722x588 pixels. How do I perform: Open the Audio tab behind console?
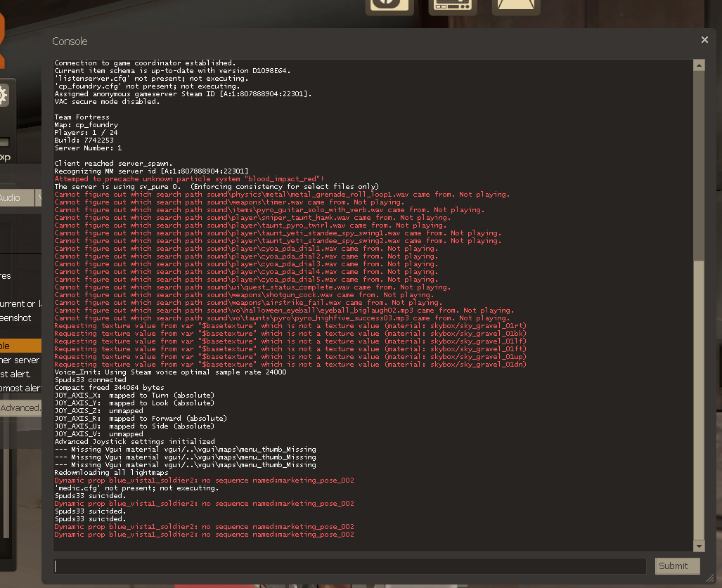tap(17, 198)
